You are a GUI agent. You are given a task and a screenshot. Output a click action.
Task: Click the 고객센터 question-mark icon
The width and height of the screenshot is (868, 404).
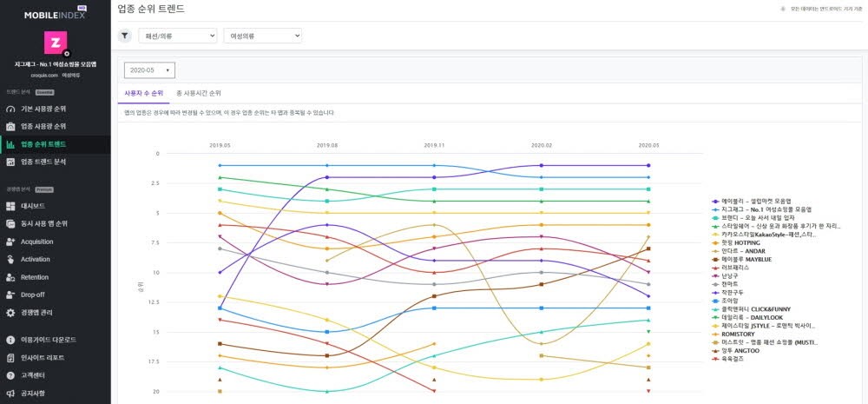click(x=10, y=375)
